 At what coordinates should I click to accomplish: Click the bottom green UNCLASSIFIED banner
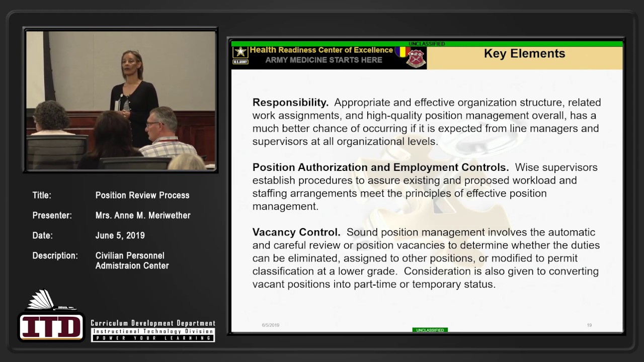coord(430,330)
